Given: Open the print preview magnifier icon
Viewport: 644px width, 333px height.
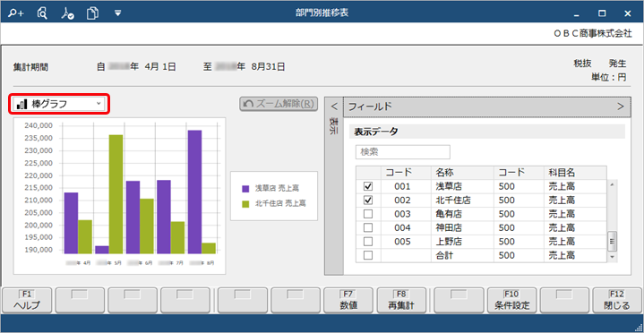Looking at the screenshot, I should [42, 13].
